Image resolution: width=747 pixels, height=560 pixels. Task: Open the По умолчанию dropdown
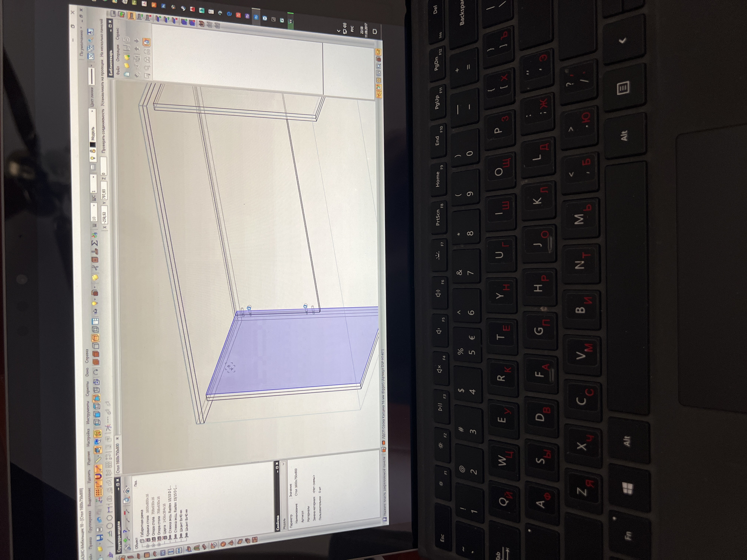81,42
